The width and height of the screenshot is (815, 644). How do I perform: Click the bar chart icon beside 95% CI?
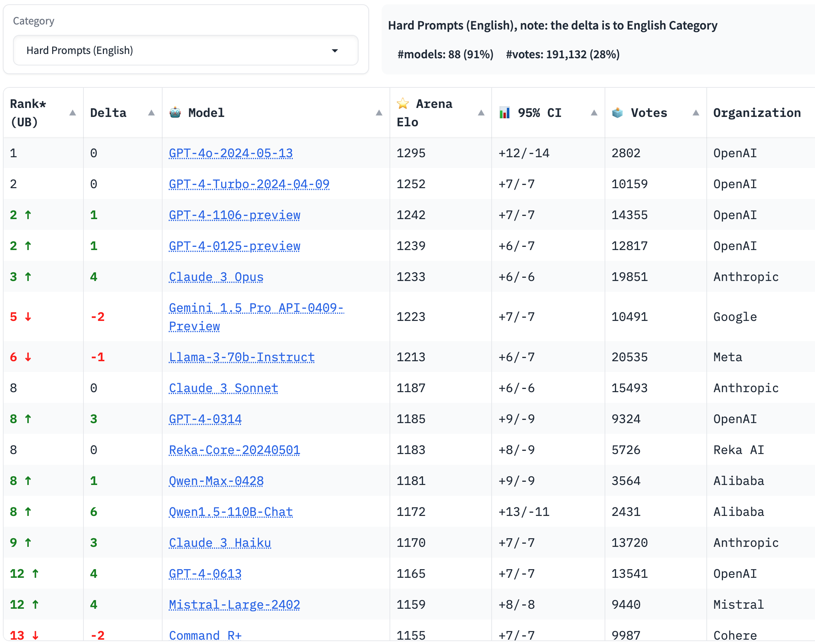tap(504, 112)
